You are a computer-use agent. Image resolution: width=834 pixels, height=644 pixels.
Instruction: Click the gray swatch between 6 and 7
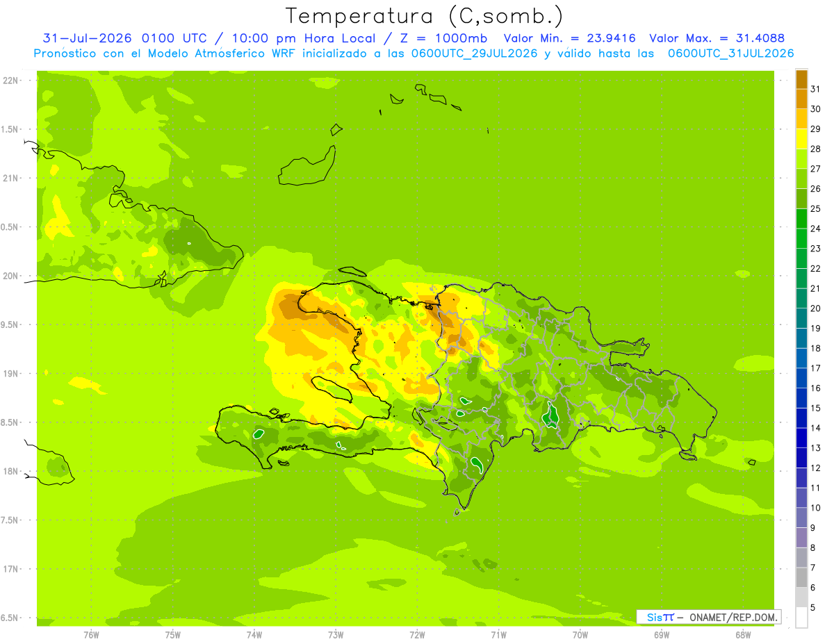(x=801, y=577)
